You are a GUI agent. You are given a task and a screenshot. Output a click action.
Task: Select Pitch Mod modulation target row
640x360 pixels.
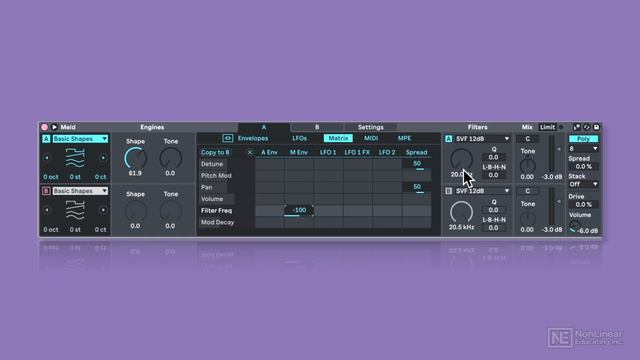pos(216,176)
